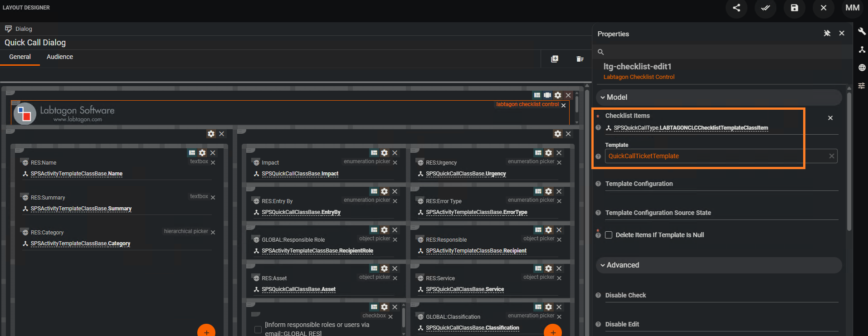868x336 pixels.
Task: Click the add-section icon beside the Audience tab
Action: 555,59
